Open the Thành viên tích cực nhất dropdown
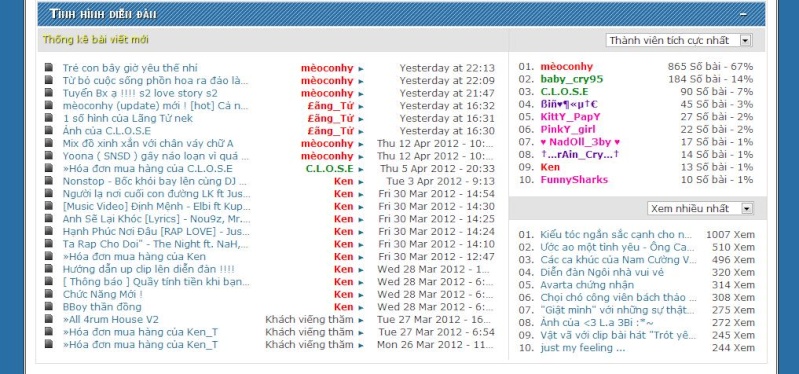 tap(679, 40)
